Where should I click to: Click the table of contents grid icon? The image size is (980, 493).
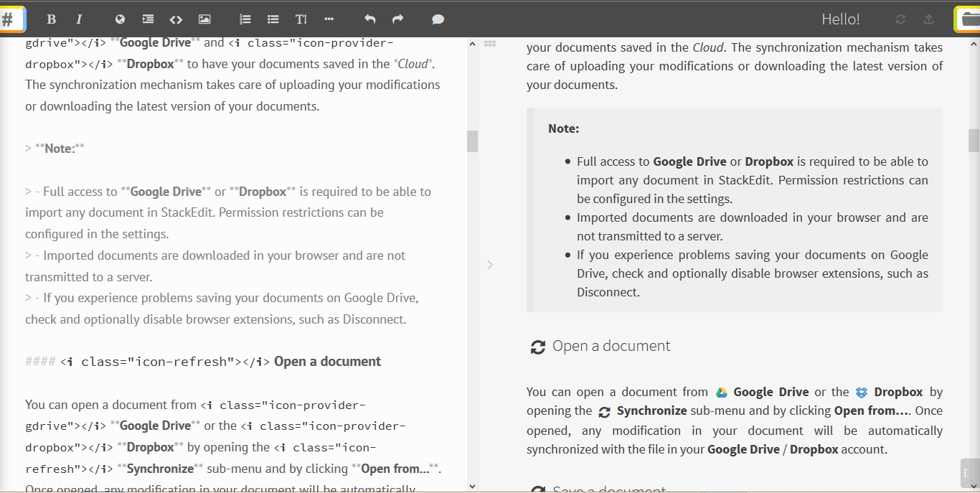[x=490, y=44]
